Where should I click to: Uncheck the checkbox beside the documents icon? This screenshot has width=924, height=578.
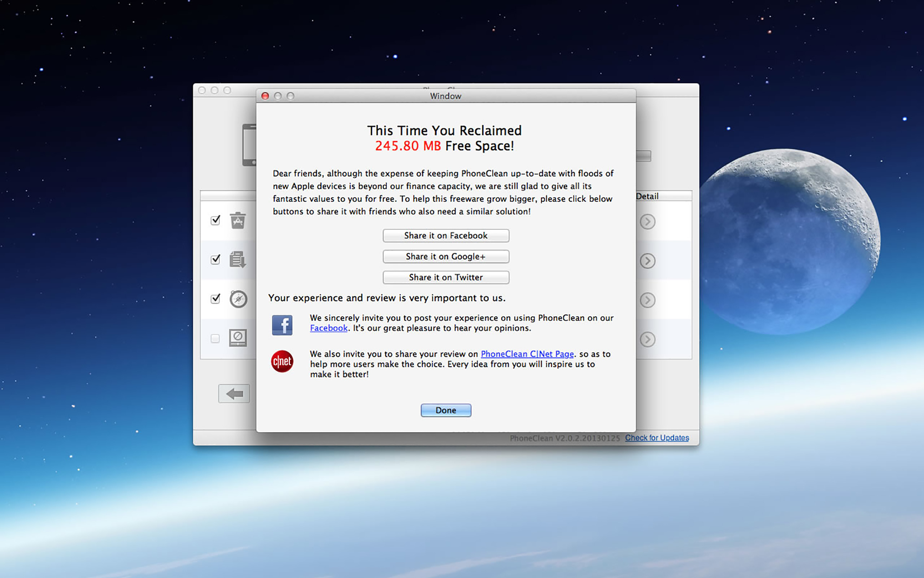click(215, 260)
